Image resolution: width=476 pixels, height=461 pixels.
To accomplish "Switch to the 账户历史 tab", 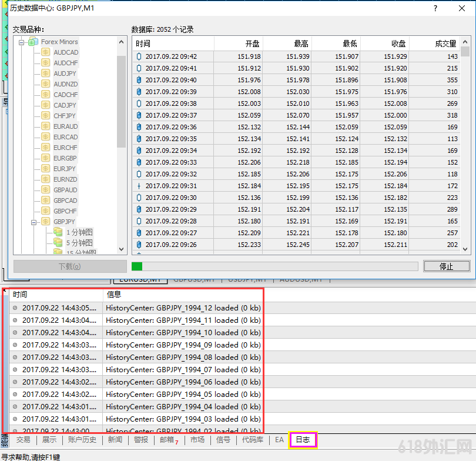I will coord(82,440).
